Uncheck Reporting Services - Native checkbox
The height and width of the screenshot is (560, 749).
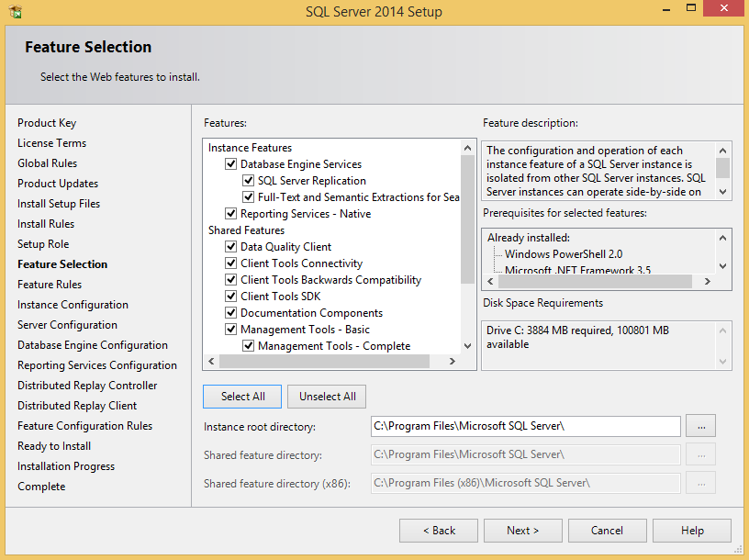pyautogui.click(x=230, y=214)
